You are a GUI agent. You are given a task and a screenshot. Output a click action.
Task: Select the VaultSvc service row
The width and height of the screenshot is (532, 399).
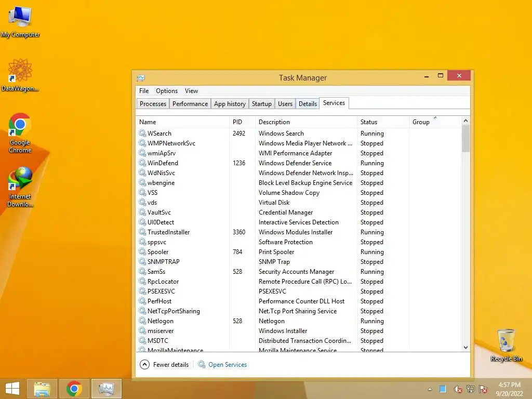(299, 212)
